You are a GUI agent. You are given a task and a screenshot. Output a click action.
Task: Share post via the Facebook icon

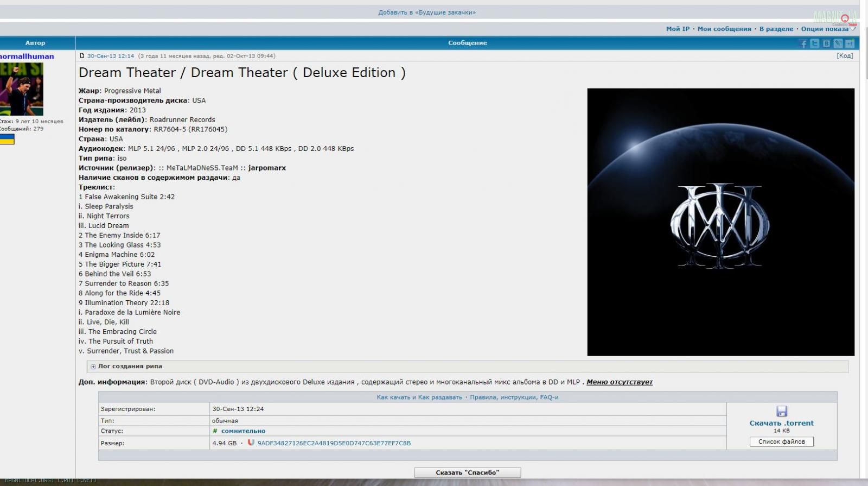coord(803,43)
